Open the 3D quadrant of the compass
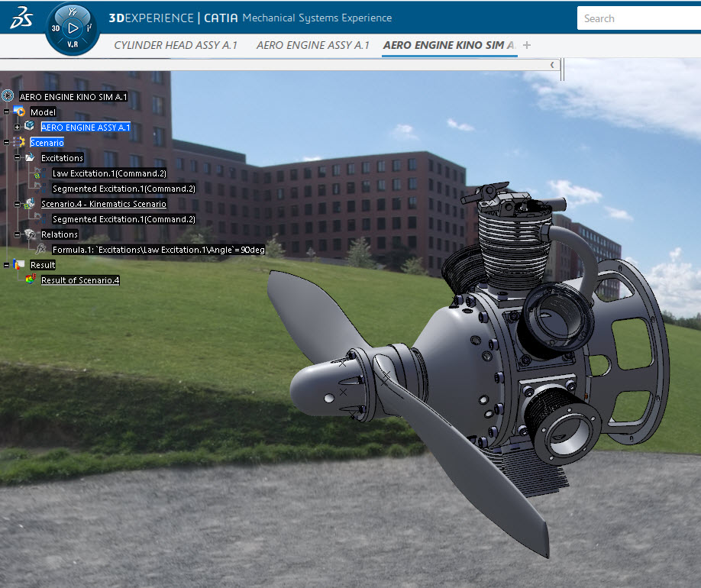Screen dimensions: 701x588 pos(56,28)
